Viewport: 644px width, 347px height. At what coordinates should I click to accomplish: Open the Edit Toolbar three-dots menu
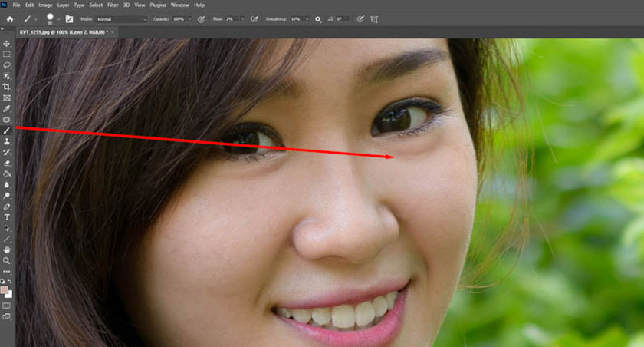click(7, 271)
